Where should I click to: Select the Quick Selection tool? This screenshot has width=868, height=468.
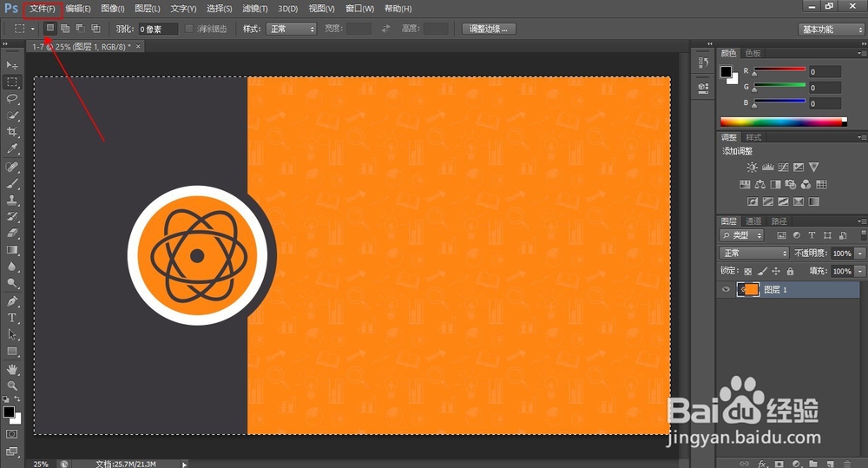click(x=11, y=115)
